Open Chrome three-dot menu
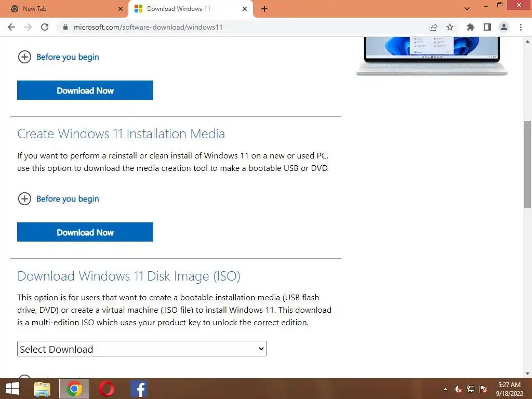Screen dimensions: 532x399 (521, 27)
